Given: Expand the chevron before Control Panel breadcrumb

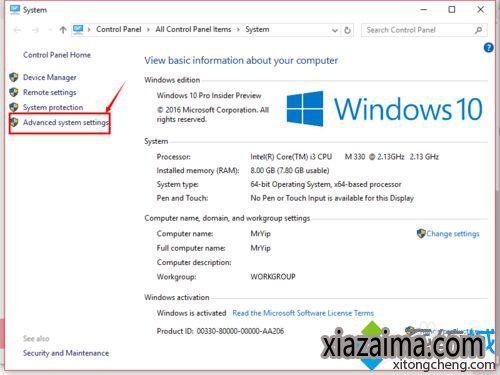Looking at the screenshot, I should click(89, 30).
